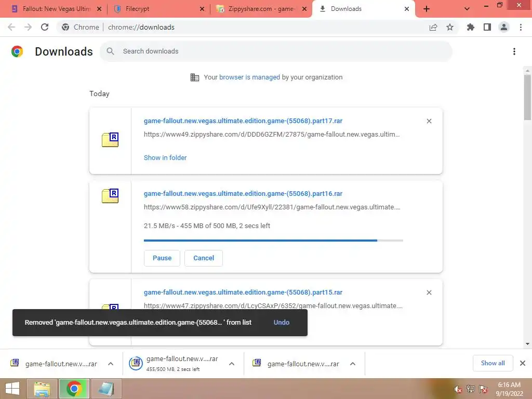
Task: Open the profile avatar menu
Action: [x=504, y=27]
